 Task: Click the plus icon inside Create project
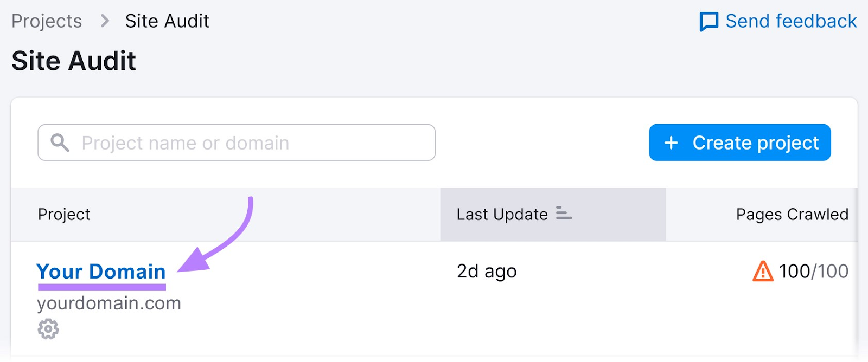671,143
